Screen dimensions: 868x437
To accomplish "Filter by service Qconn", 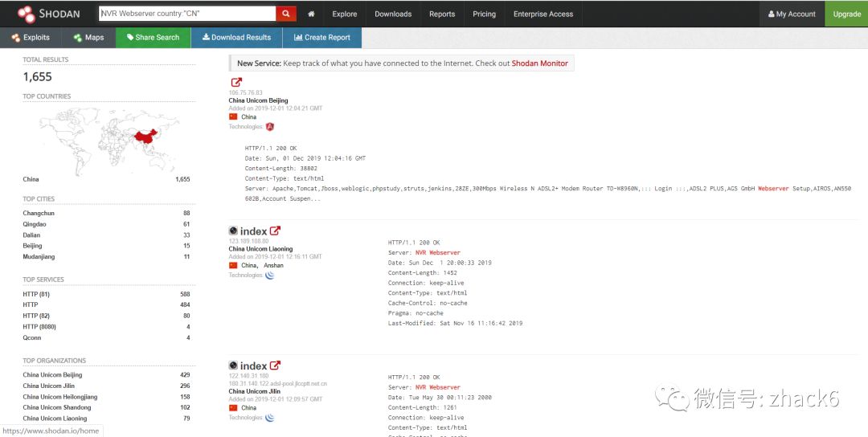I will coord(32,337).
